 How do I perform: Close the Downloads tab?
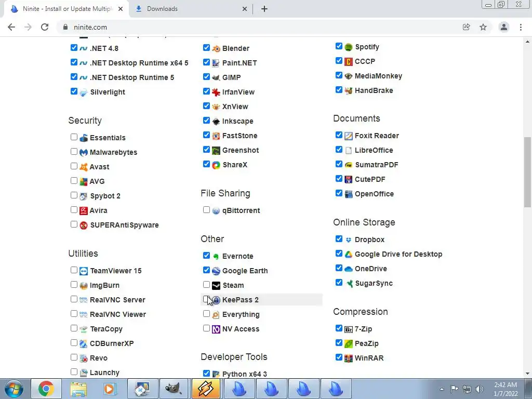click(245, 9)
